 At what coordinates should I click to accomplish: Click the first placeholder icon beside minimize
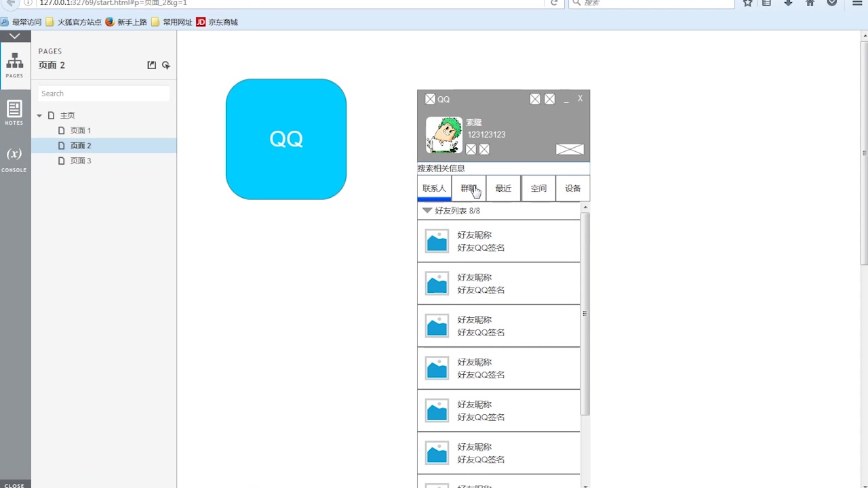click(535, 99)
